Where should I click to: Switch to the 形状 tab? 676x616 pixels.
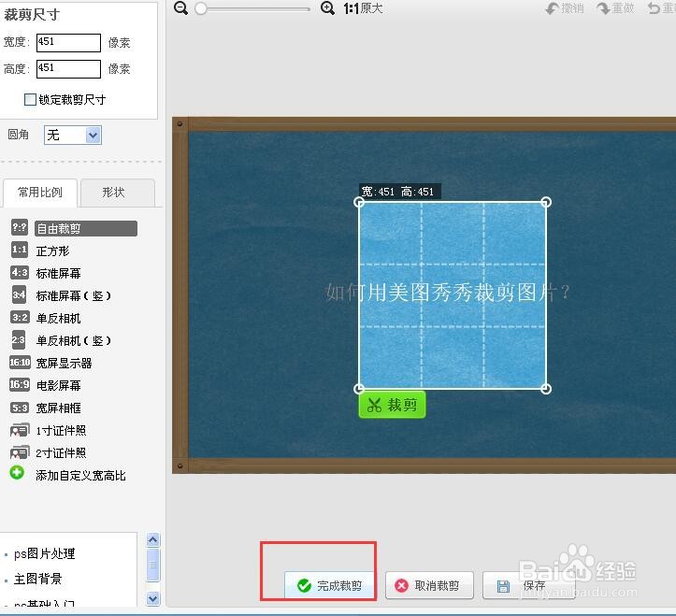118,193
